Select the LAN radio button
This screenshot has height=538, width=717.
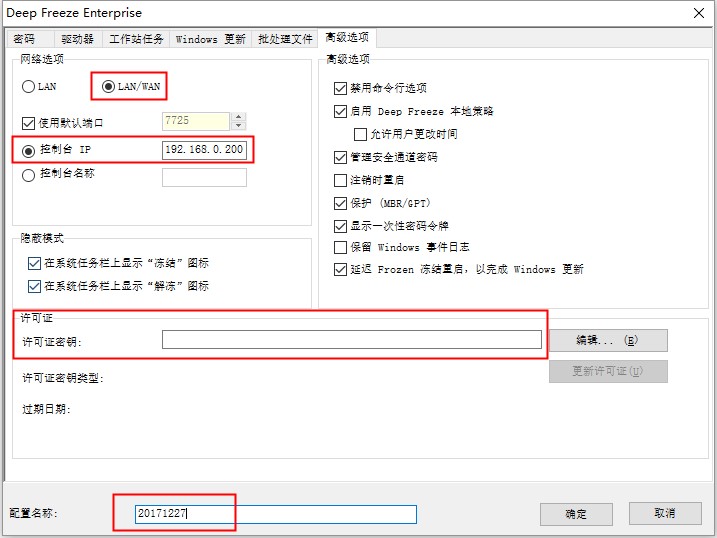click(x=29, y=87)
